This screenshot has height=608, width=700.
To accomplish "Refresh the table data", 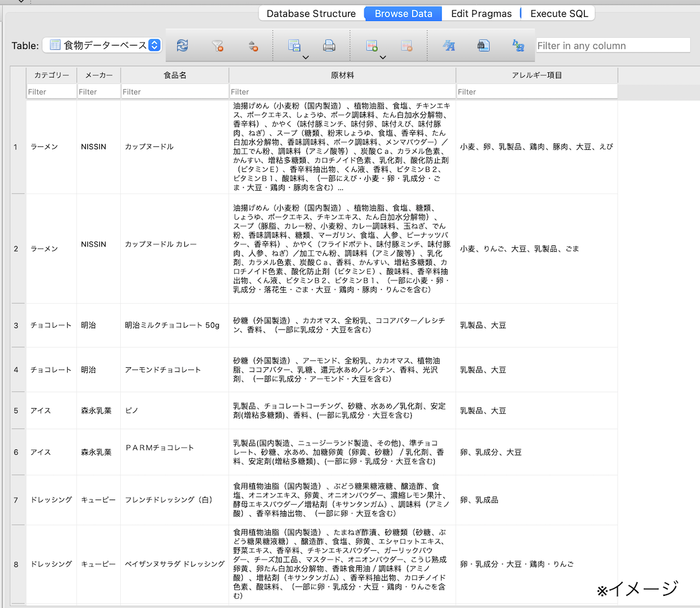I will click(183, 45).
